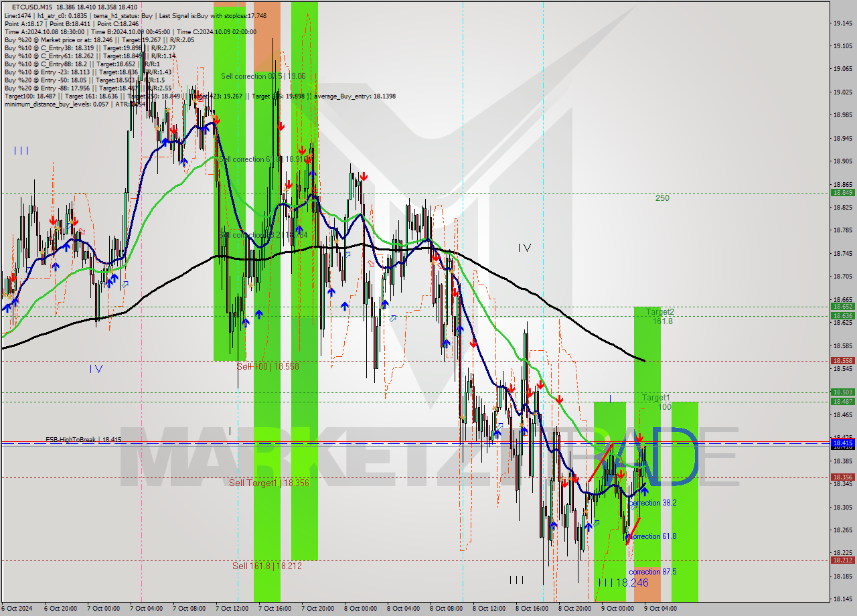Click the green 18.849 price tag

(x=842, y=192)
